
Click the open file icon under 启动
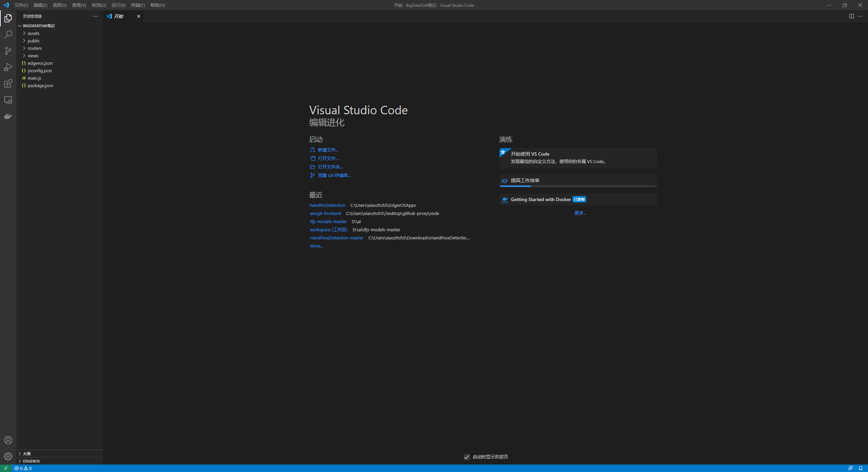pos(313,158)
